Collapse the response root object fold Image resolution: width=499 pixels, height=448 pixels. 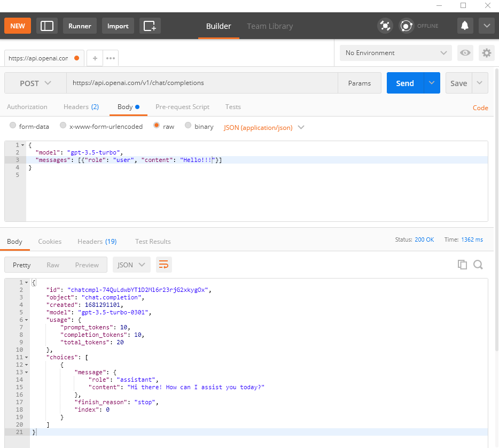(26, 282)
